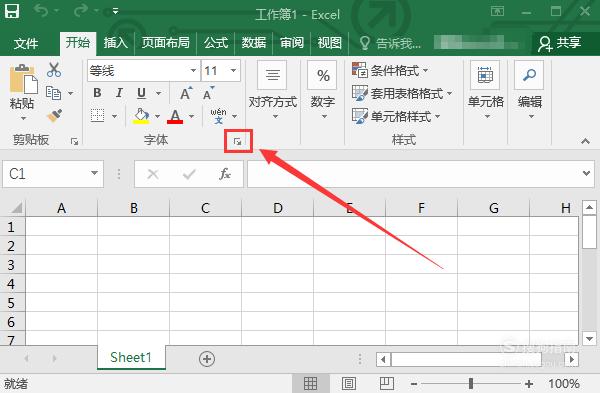Image resolution: width=600 pixels, height=393 pixels.
Task: Click the wén phonetic guide icon
Action: pyautogui.click(x=218, y=116)
